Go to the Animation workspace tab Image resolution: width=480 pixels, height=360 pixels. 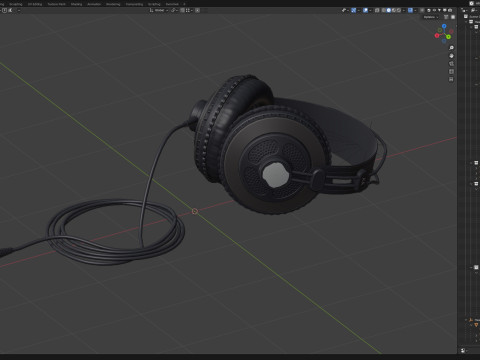point(94,4)
